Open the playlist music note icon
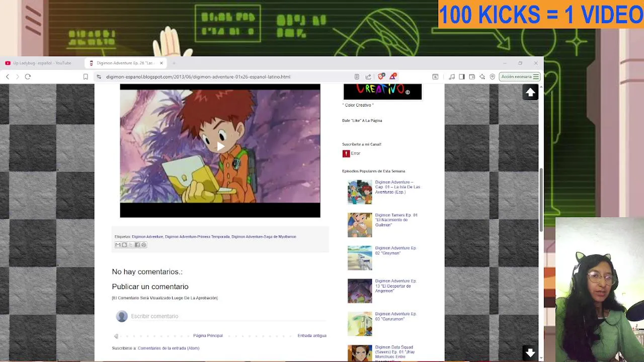The width and height of the screenshot is (644, 362). (x=452, y=76)
